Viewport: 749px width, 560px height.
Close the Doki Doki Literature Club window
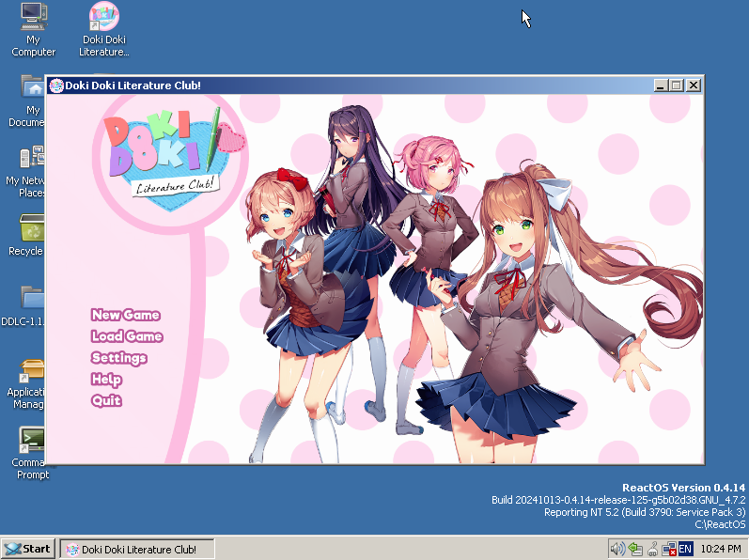pyautogui.click(x=694, y=86)
